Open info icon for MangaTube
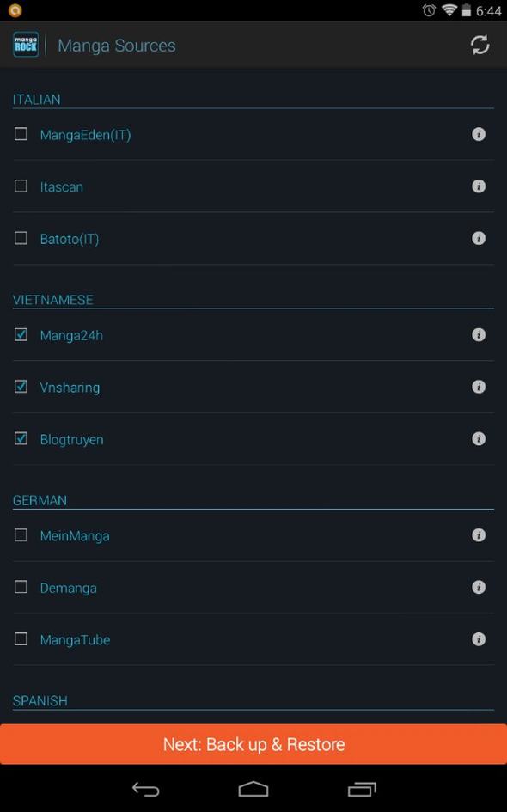Viewport: 507px width, 812px height. coord(479,639)
